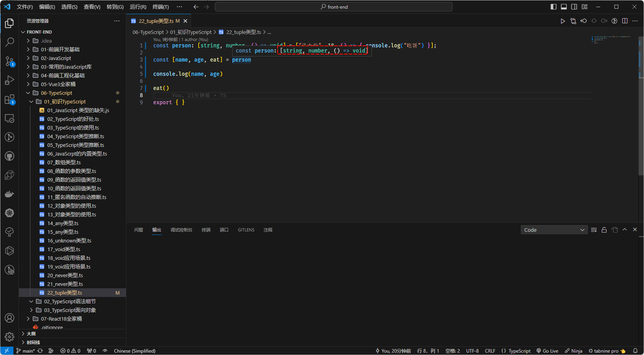644x355 pixels.
Task: Open the GitHub icon in activity bar
Action: pyautogui.click(x=9, y=156)
